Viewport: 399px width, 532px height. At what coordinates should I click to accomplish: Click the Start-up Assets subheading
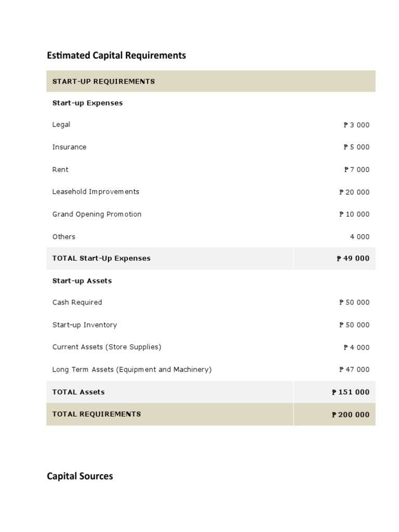(x=82, y=281)
